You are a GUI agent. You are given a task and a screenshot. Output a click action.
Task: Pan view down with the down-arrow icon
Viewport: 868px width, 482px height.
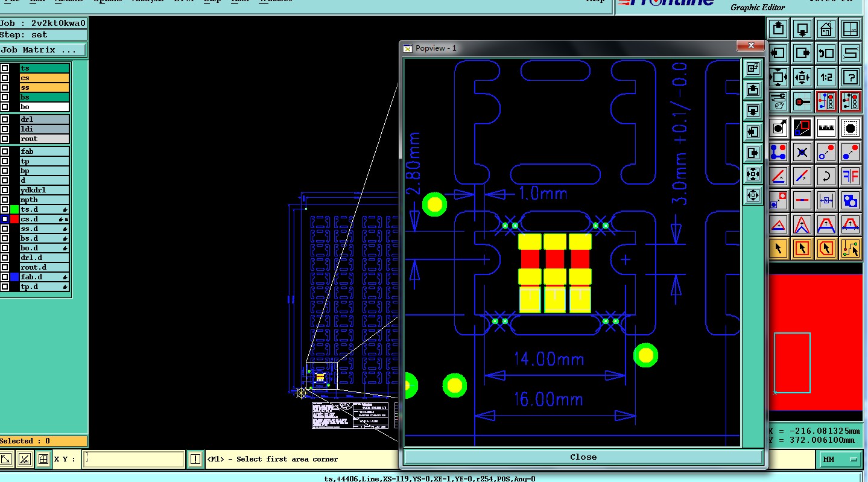[x=802, y=28]
